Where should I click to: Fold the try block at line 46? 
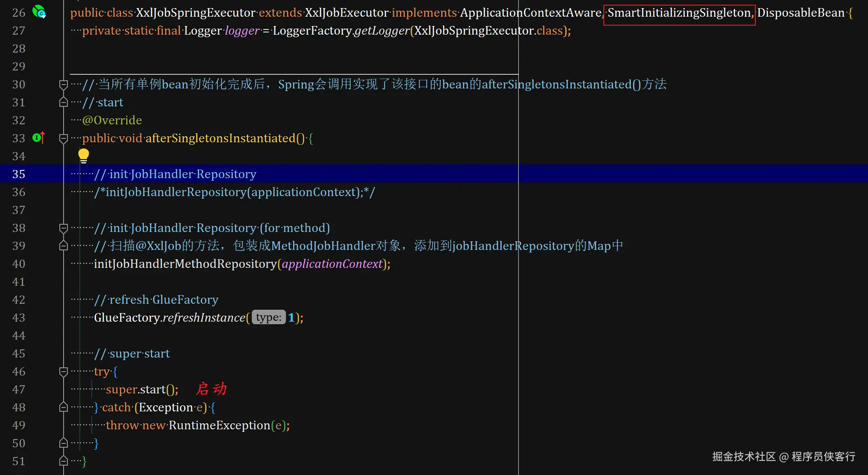(x=64, y=372)
